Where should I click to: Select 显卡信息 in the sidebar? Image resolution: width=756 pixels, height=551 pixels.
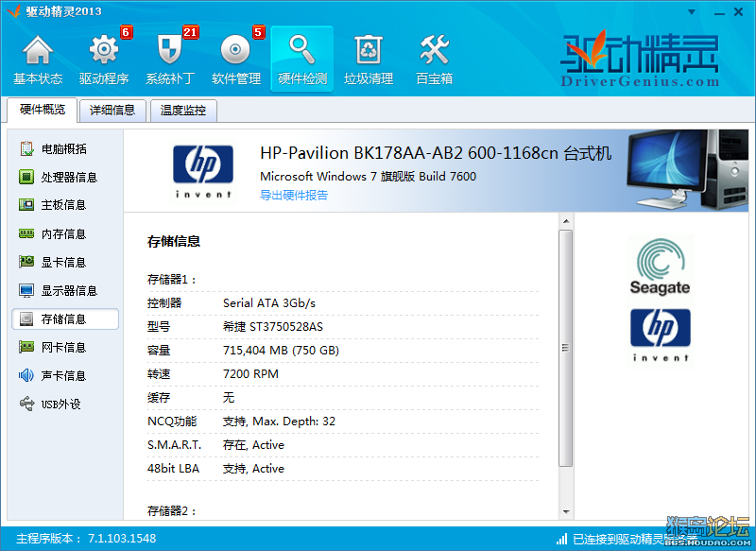point(63,262)
